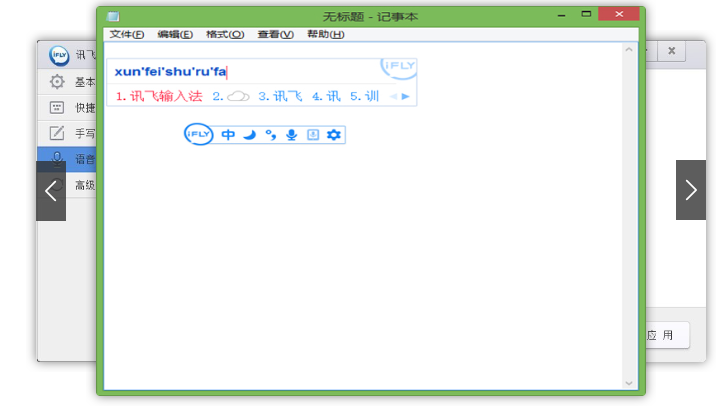The height and width of the screenshot is (406, 724).
Task: Switch the punctuation mode icon on iFLY toolbar
Action: coord(271,135)
